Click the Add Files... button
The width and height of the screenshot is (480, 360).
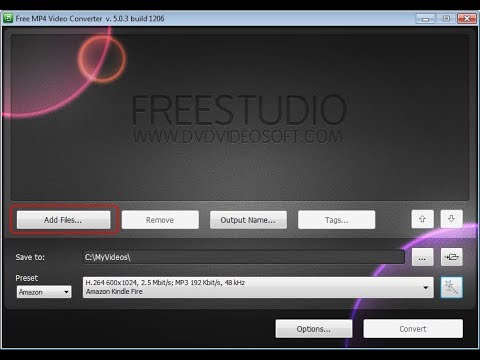[x=63, y=220]
